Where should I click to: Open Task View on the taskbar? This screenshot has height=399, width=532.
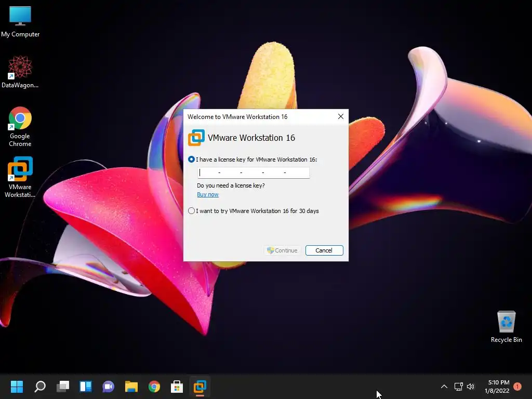pyautogui.click(x=63, y=387)
